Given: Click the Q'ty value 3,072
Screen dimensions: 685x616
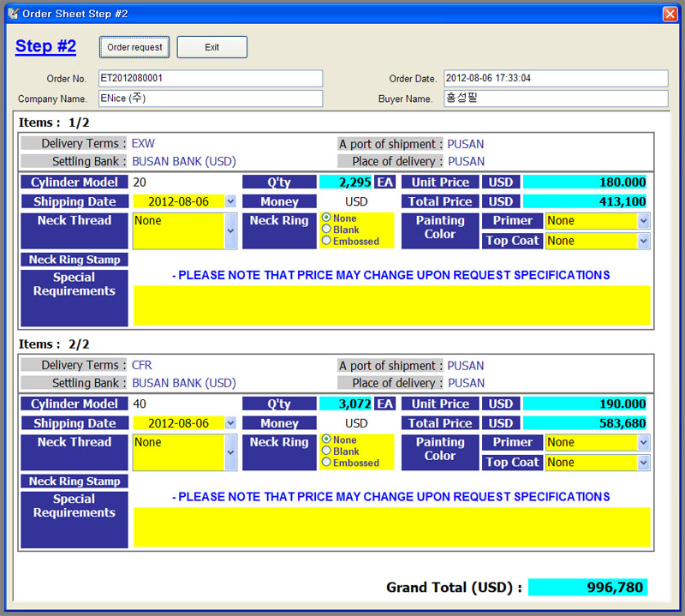Looking at the screenshot, I should point(346,404).
